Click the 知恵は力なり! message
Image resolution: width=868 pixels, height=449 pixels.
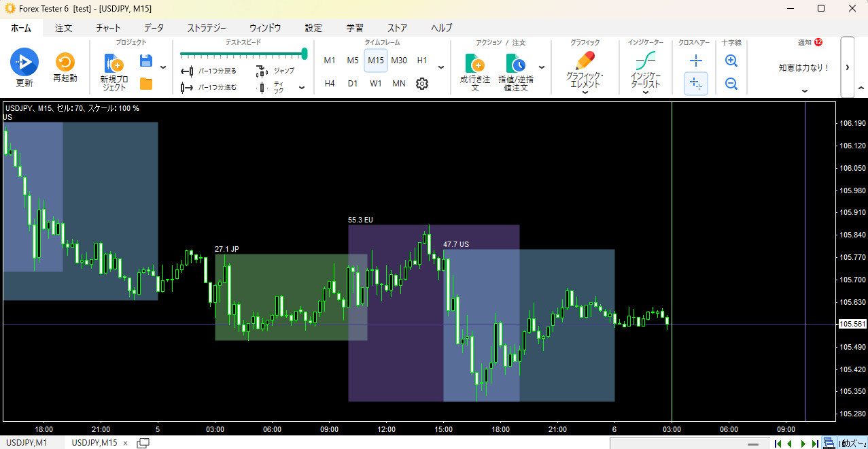tap(804, 68)
